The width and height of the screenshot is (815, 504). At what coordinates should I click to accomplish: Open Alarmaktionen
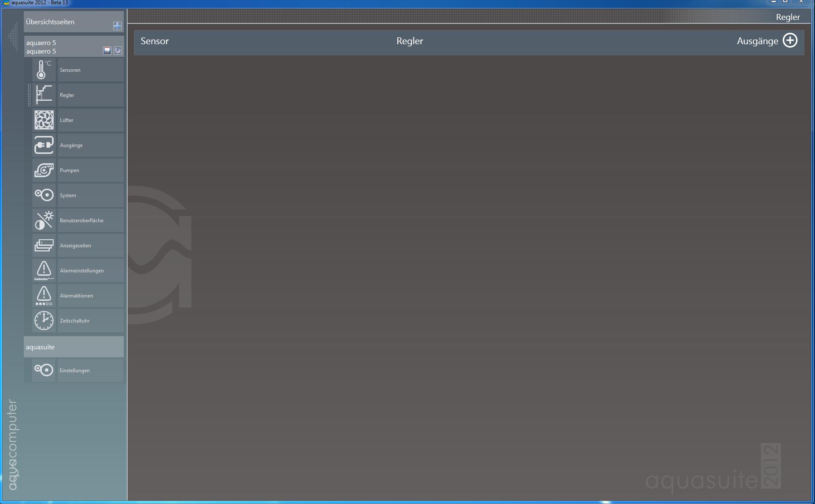click(x=90, y=295)
